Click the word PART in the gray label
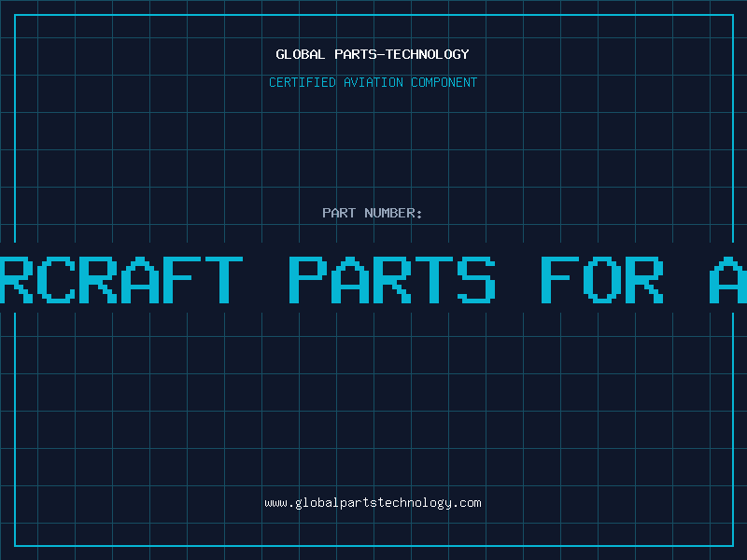 click(339, 213)
